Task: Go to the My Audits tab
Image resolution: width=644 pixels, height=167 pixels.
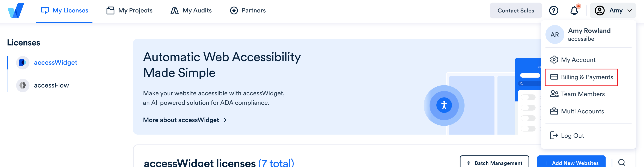Action: pos(191,11)
